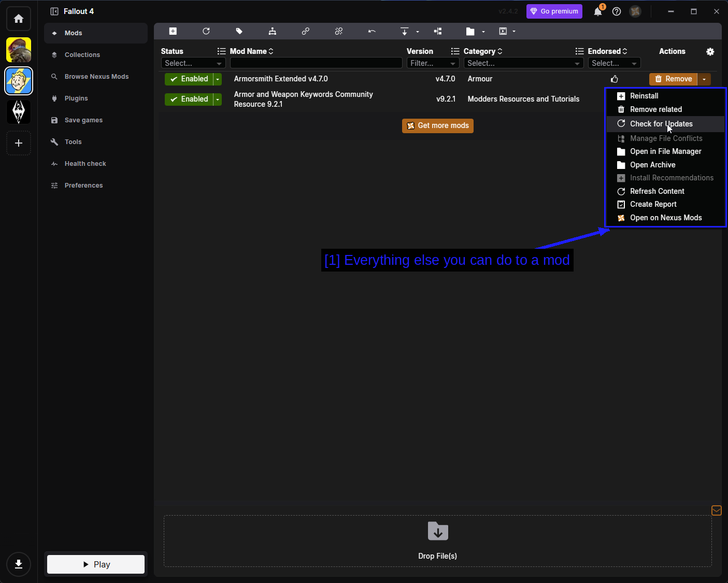Click the tag icon in the toolbar

239,31
